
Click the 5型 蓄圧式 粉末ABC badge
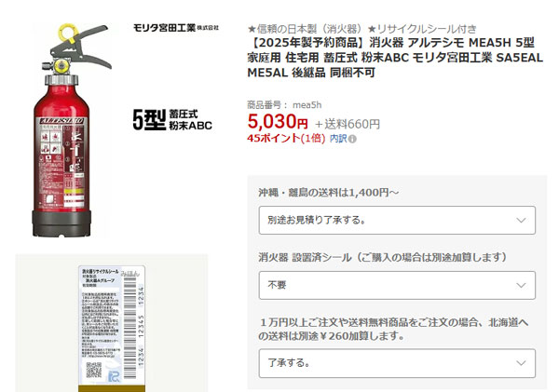coord(172,120)
